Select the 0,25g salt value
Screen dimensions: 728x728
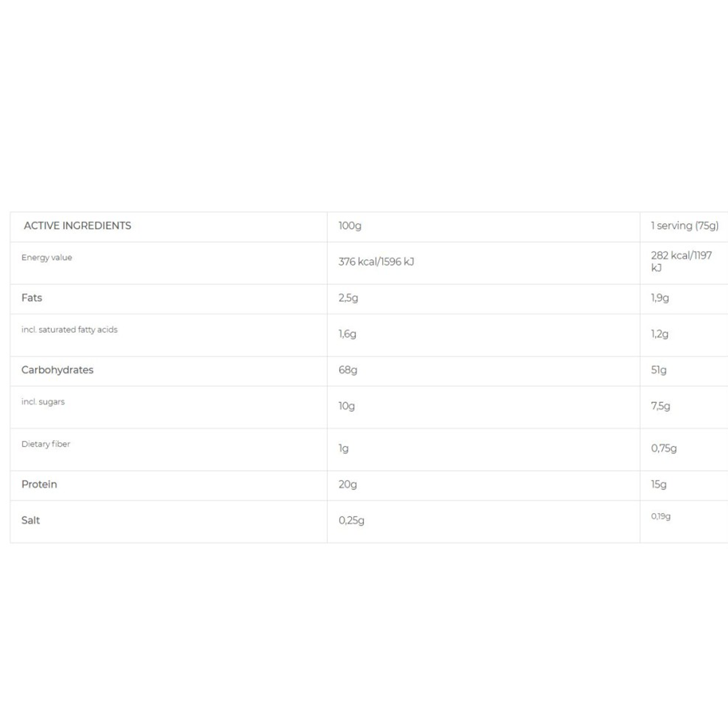tap(351, 520)
